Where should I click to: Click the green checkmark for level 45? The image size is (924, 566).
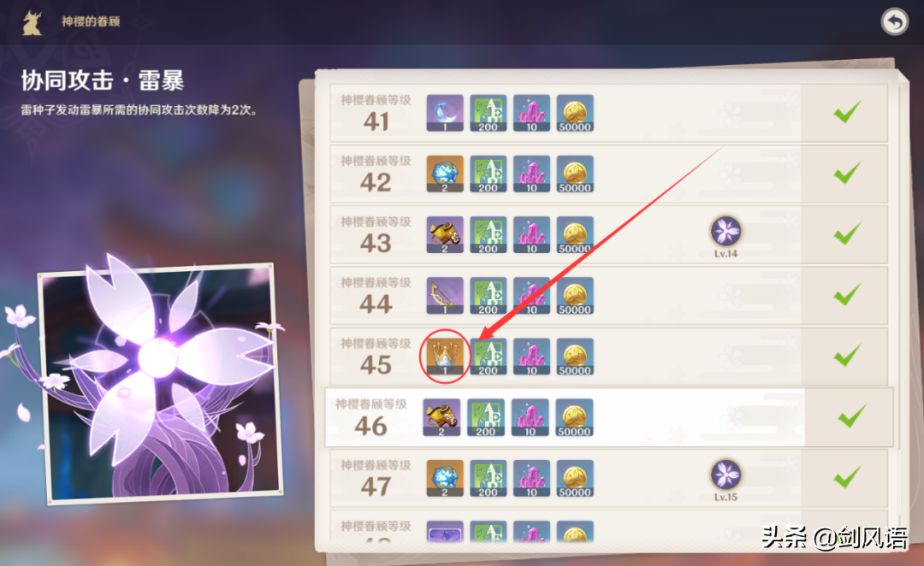coord(847,355)
